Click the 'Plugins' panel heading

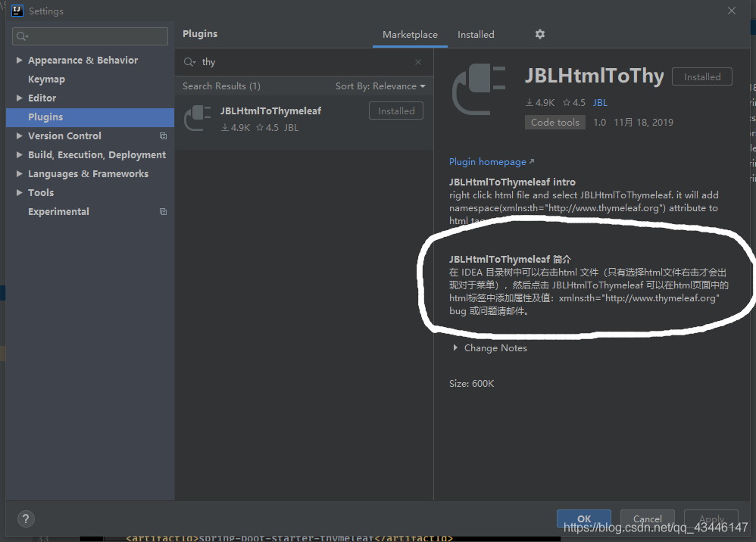pos(200,34)
